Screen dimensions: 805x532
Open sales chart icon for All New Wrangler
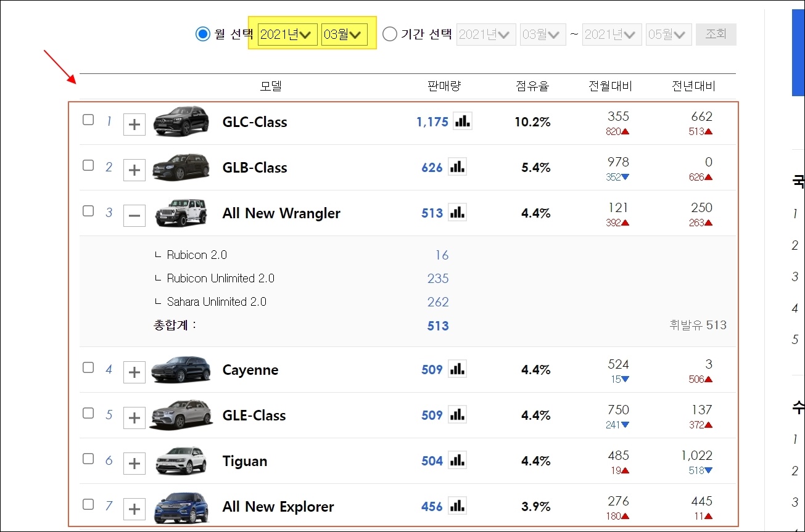coord(457,212)
